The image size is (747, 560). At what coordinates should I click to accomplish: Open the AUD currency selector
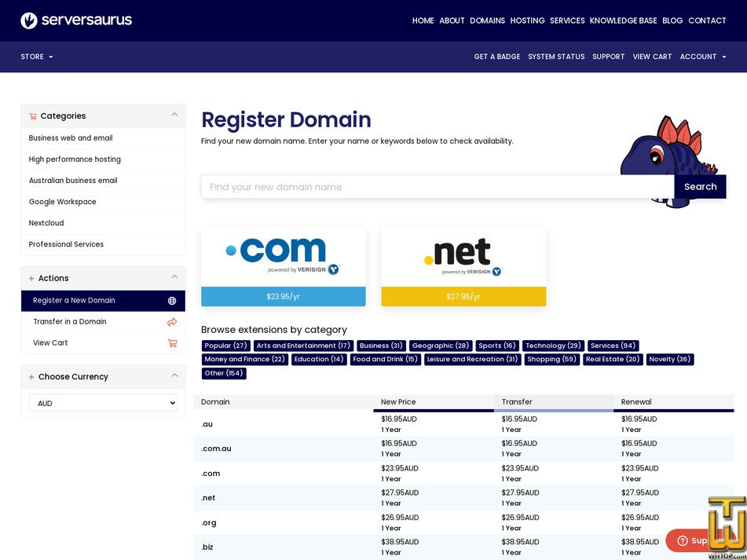[x=103, y=403]
